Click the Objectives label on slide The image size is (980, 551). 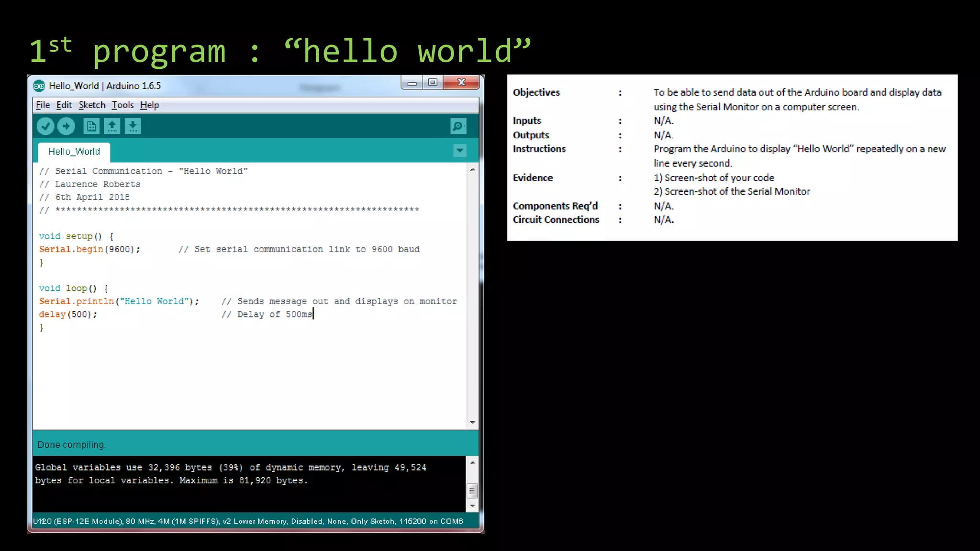click(536, 92)
